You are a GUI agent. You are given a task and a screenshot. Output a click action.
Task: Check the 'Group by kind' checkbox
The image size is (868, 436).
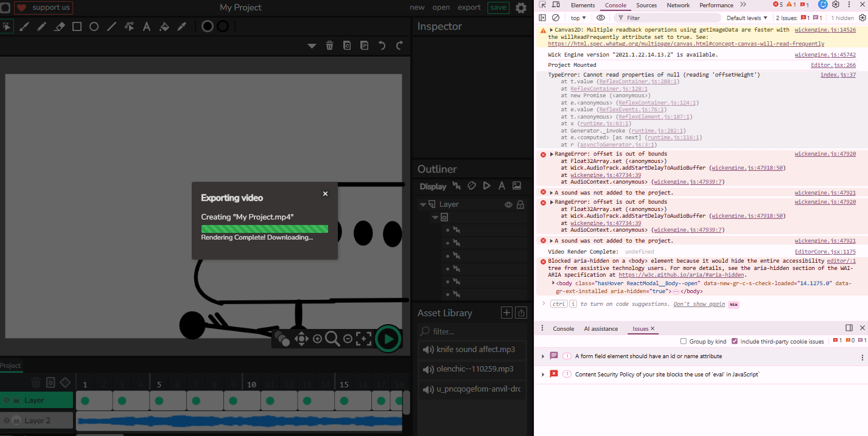click(684, 342)
